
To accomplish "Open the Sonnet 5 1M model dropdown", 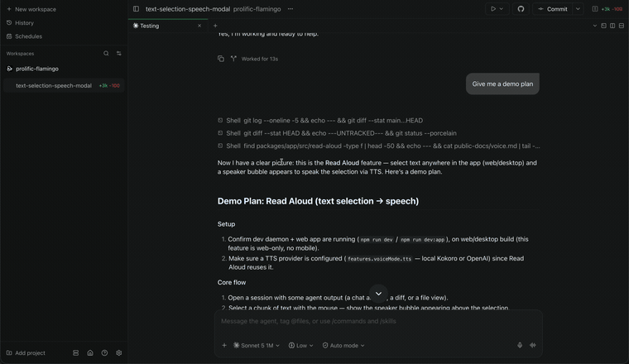I will 257,345.
